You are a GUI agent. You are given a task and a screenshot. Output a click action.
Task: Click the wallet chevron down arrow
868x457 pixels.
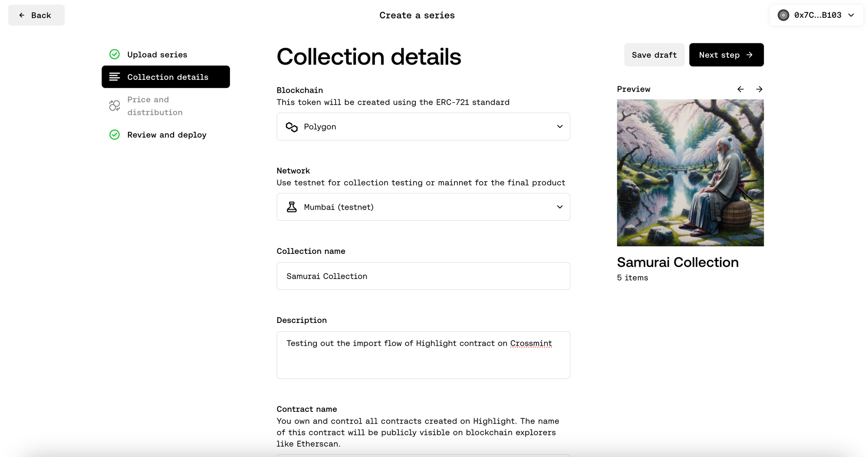(851, 15)
